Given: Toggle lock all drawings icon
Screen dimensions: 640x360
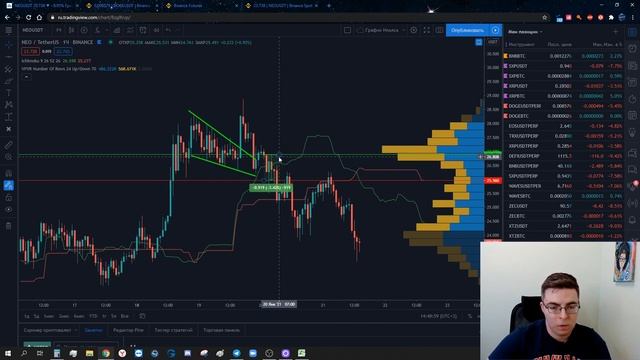Looking at the screenshot, I should [x=9, y=198].
